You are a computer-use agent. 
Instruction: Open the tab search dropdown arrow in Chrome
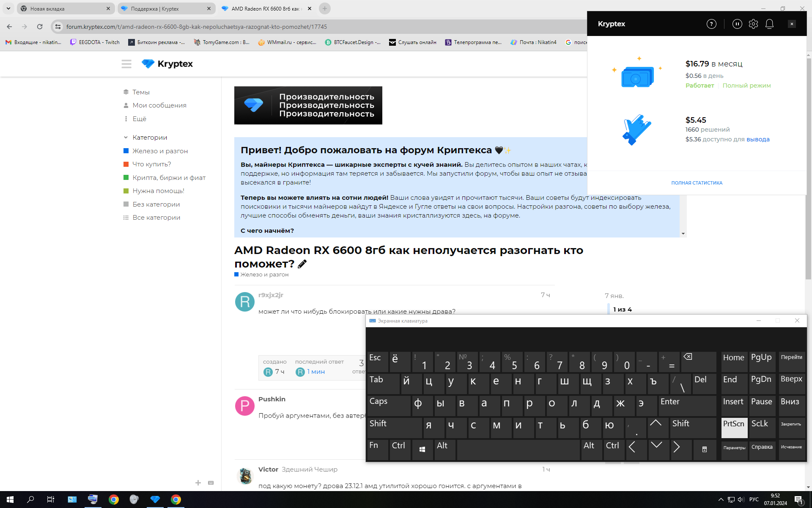(x=8, y=8)
